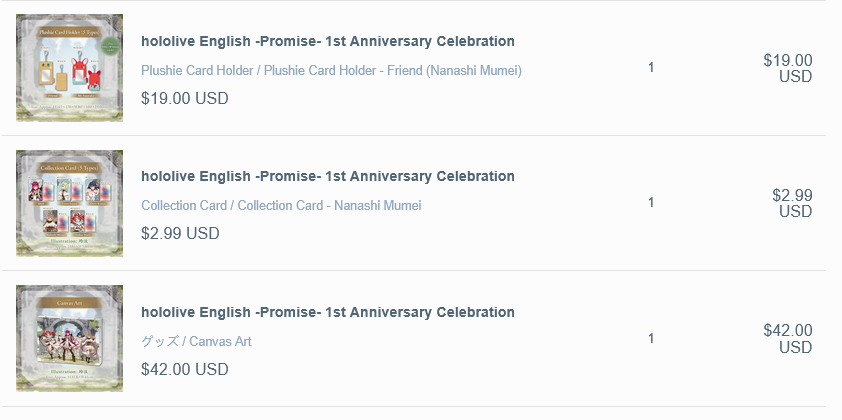Click the third hololive English -Promise- title
This screenshot has height=420, width=842.
(x=328, y=312)
